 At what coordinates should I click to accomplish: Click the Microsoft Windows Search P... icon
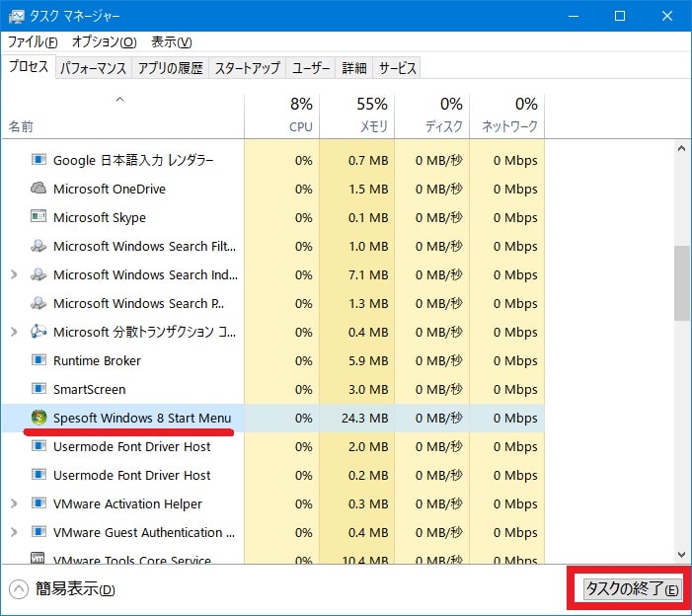[38, 303]
